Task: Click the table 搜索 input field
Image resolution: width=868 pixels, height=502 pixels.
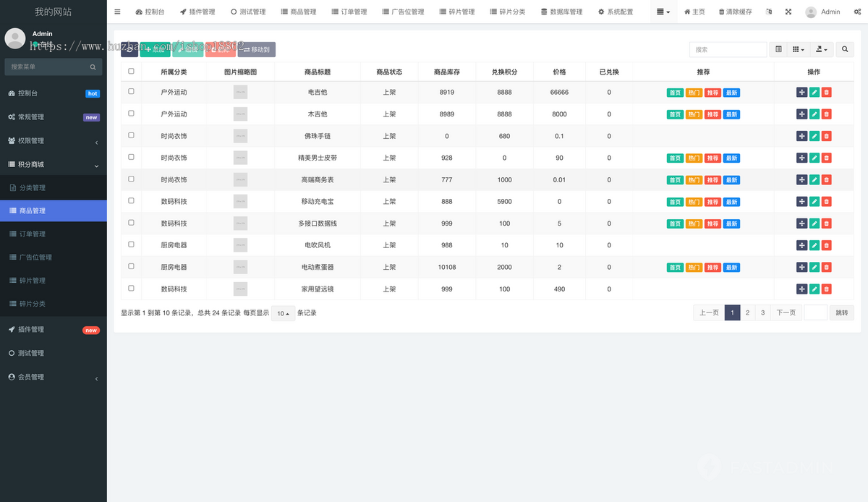Action: tap(728, 50)
